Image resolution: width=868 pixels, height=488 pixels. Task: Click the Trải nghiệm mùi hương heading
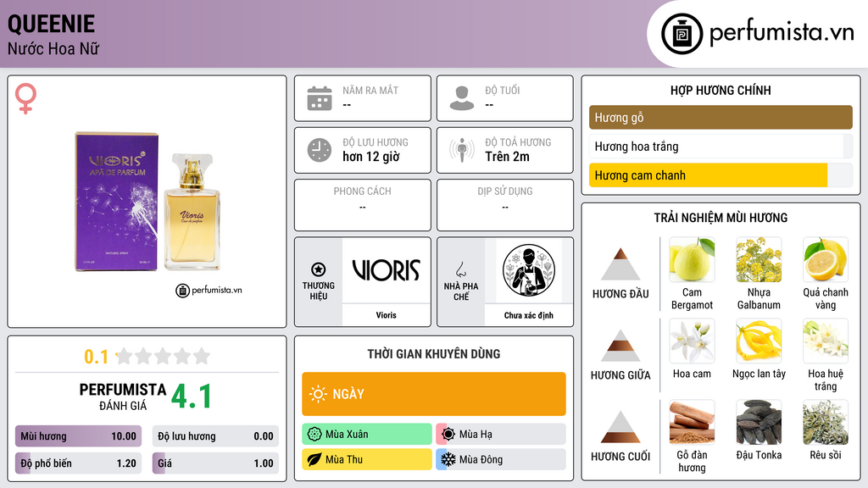pos(721,218)
